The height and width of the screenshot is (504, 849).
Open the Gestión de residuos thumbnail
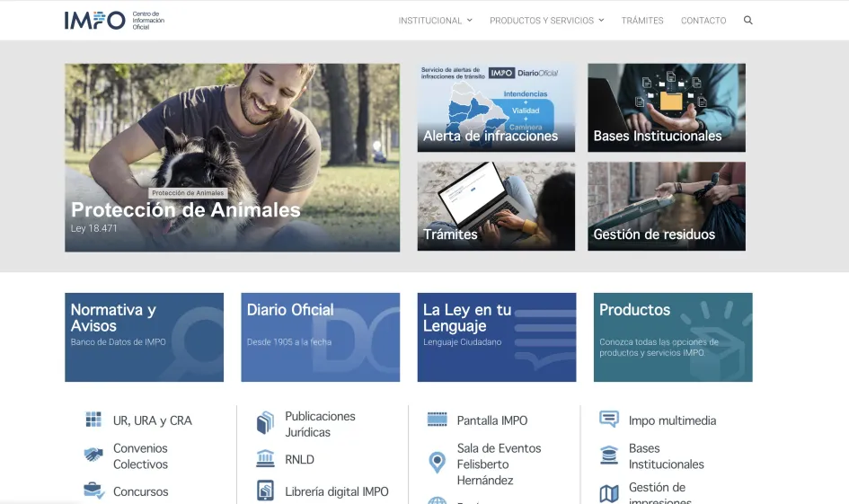[x=666, y=206]
